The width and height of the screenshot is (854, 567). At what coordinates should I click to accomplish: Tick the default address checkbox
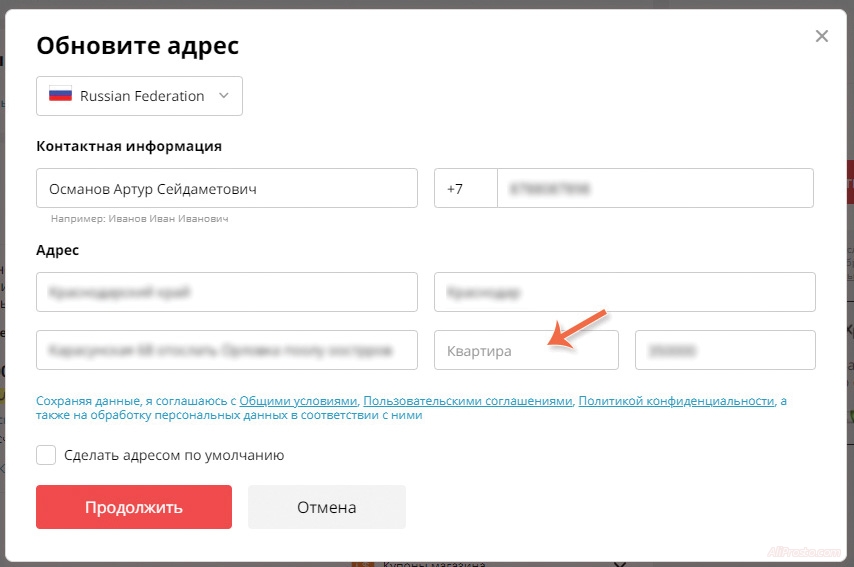tap(46, 455)
